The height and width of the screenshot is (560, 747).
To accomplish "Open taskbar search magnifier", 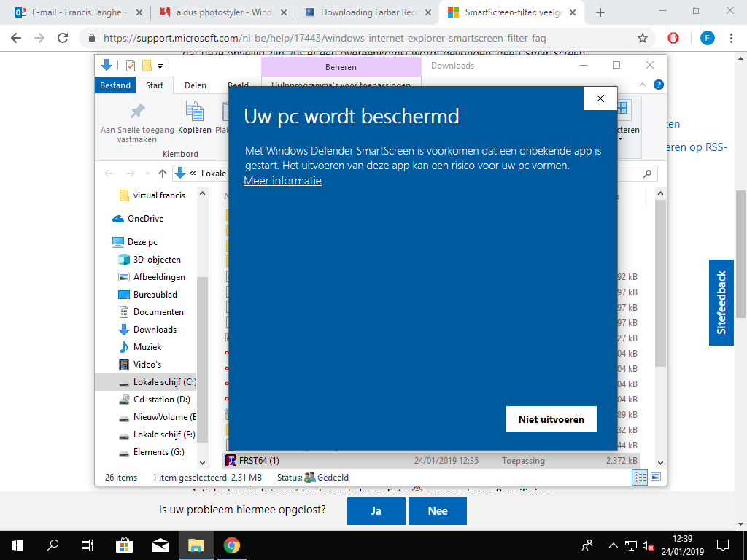I will click(x=53, y=545).
